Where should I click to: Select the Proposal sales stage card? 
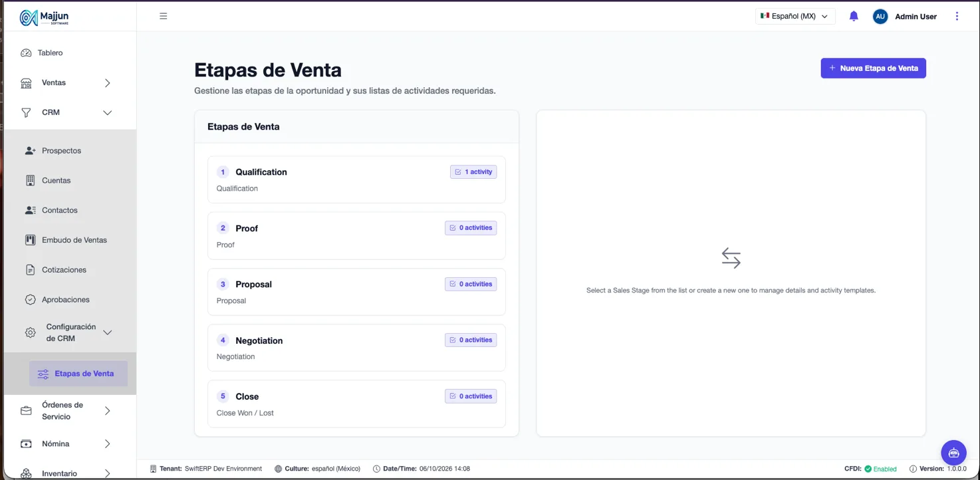[356, 292]
